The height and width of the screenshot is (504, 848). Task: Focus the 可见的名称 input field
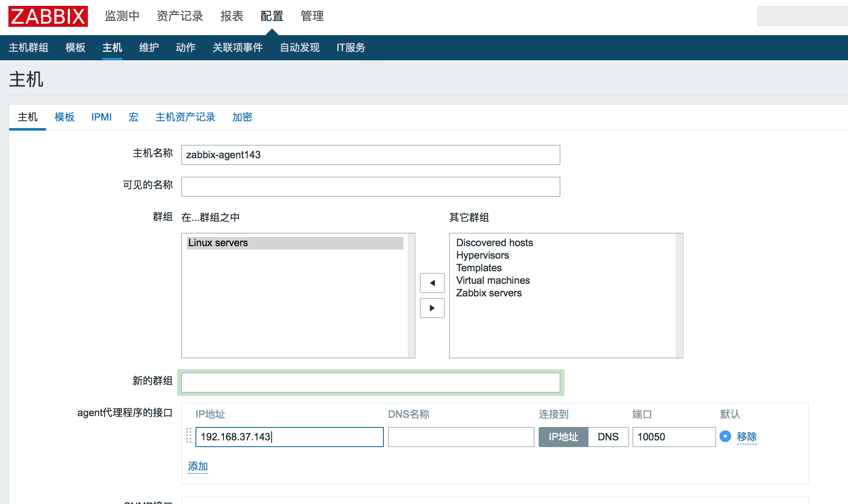point(370,187)
